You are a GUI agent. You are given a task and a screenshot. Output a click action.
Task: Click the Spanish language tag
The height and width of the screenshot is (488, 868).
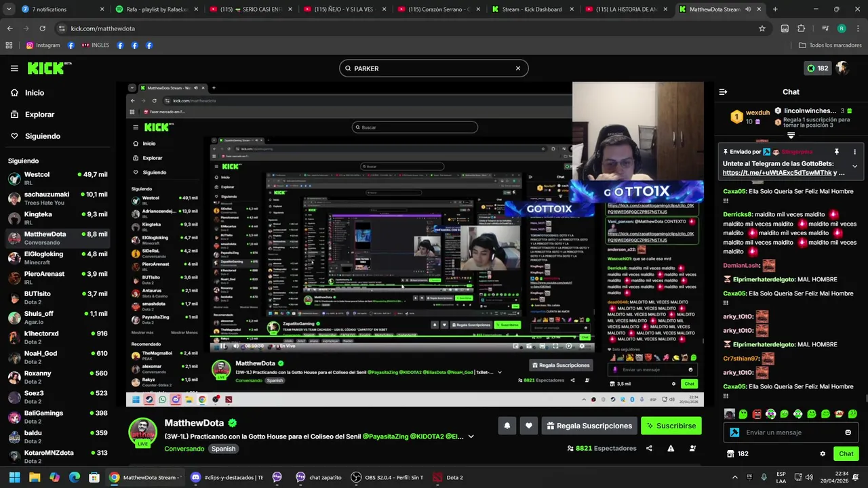coord(223,449)
